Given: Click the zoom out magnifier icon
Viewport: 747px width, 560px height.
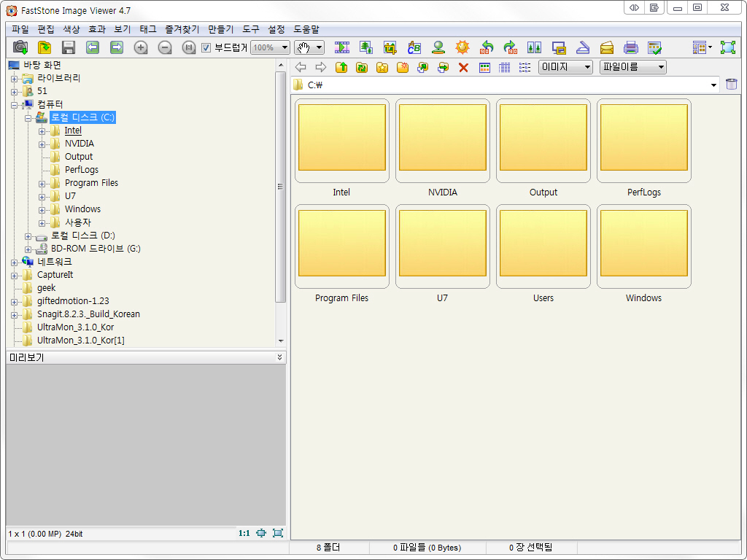Looking at the screenshot, I should (165, 47).
